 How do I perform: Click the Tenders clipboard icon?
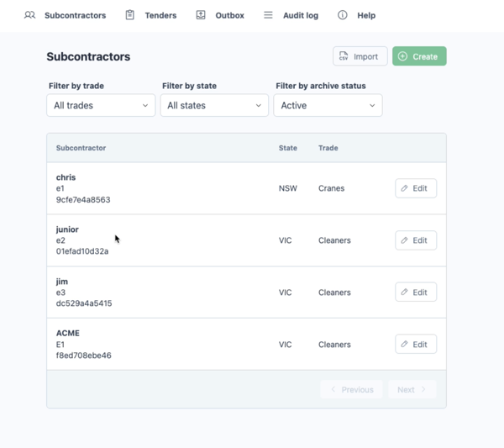[x=130, y=15]
